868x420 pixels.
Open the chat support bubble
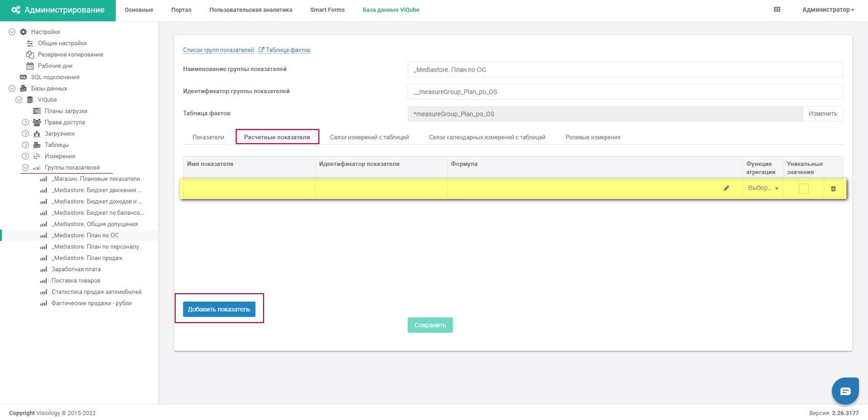point(845,391)
